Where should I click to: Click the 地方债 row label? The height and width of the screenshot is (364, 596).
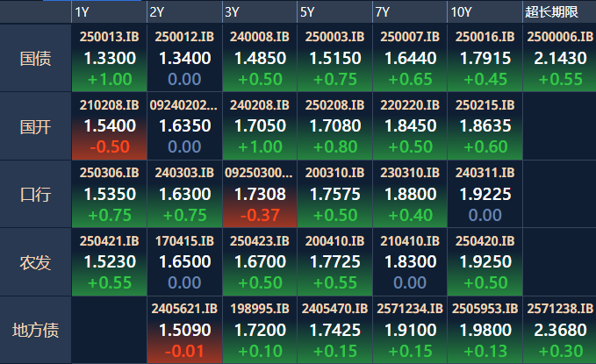[35, 330]
